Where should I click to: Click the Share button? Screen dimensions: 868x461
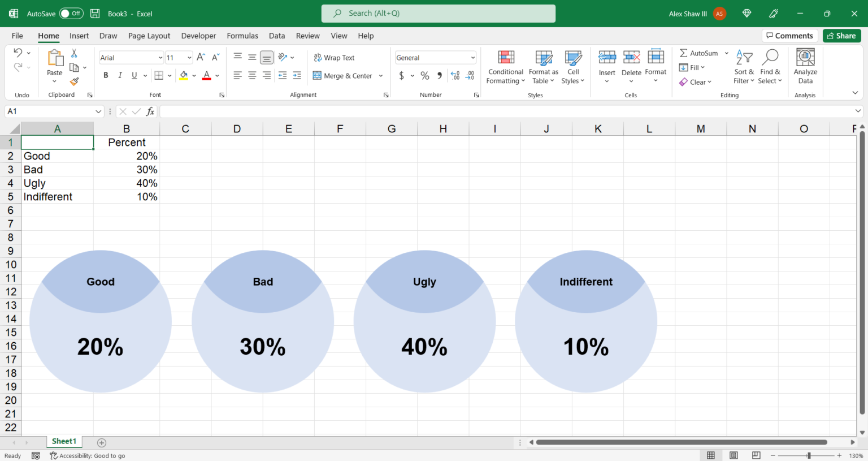[841, 35]
